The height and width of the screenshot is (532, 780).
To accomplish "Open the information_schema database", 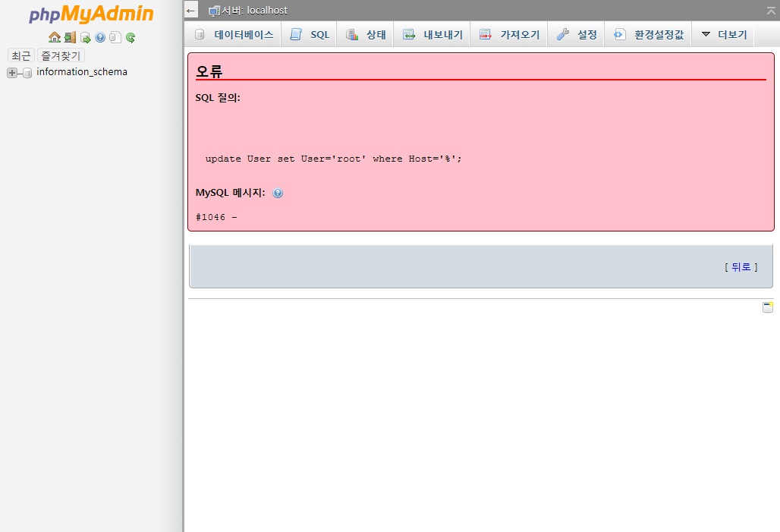I will 82,71.
